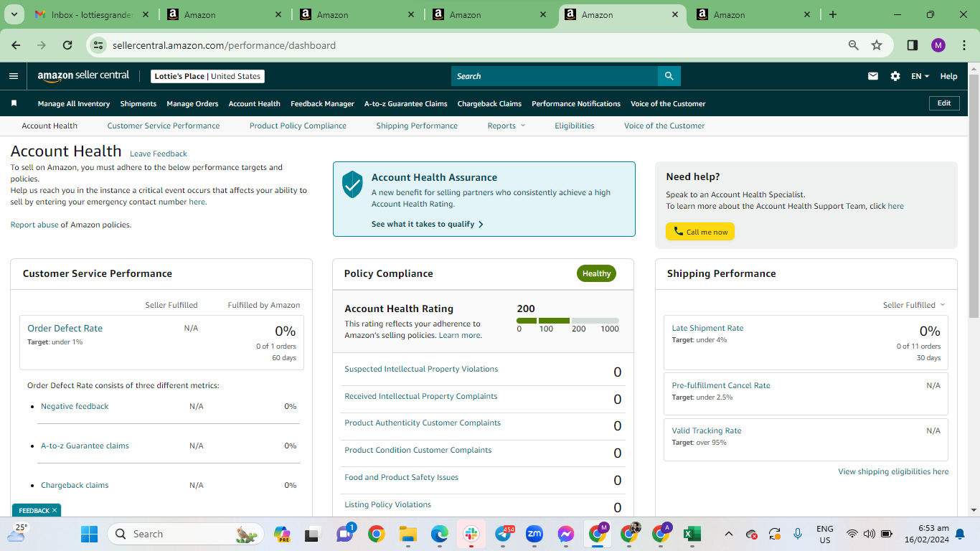Open Shipments in top navigation
Image resolution: width=980 pixels, height=551 pixels.
coord(138,103)
